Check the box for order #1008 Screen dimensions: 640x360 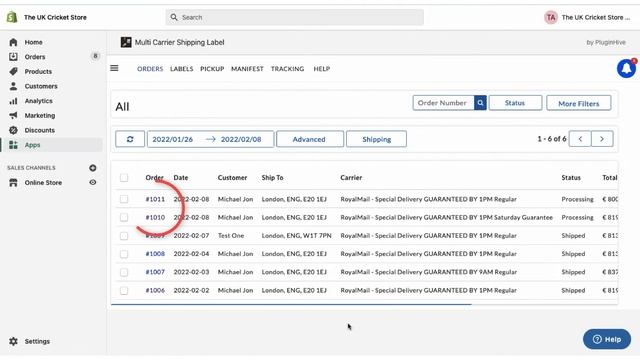tap(124, 254)
